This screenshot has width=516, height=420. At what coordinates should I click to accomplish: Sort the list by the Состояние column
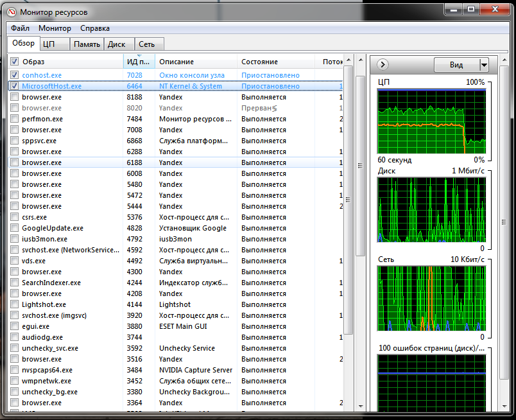259,62
